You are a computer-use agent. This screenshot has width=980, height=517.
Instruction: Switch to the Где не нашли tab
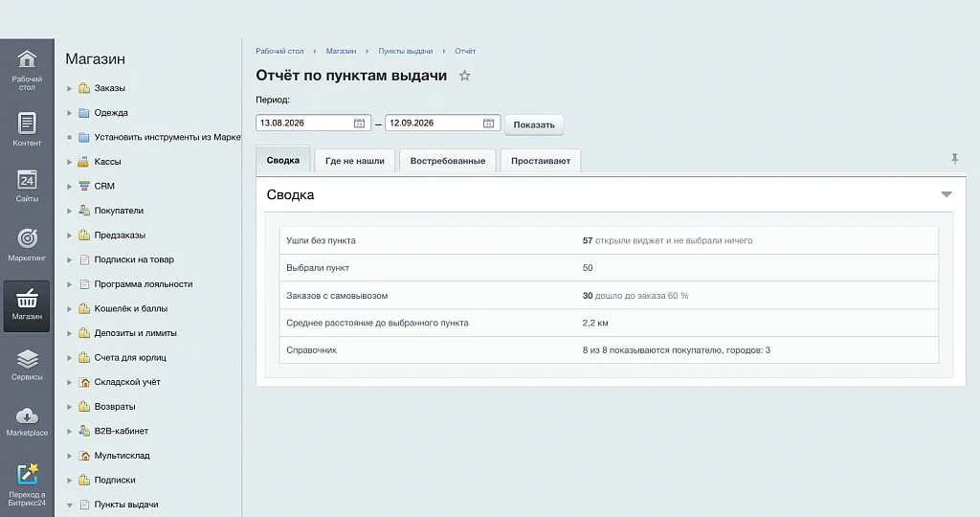pyautogui.click(x=354, y=161)
